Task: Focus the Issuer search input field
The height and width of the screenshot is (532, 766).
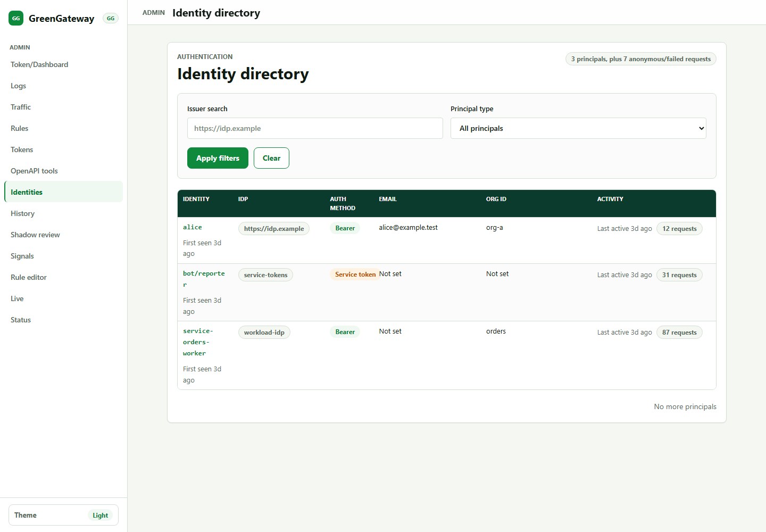Action: [315, 128]
